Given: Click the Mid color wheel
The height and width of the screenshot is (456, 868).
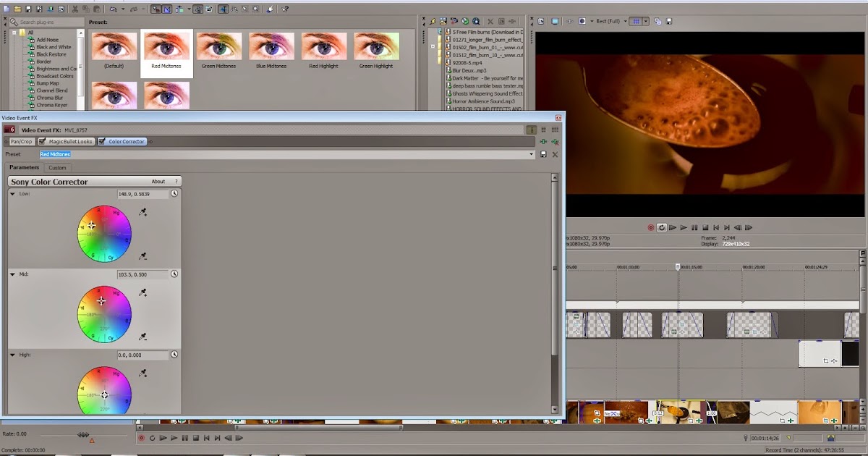Looking at the screenshot, I should point(104,315).
